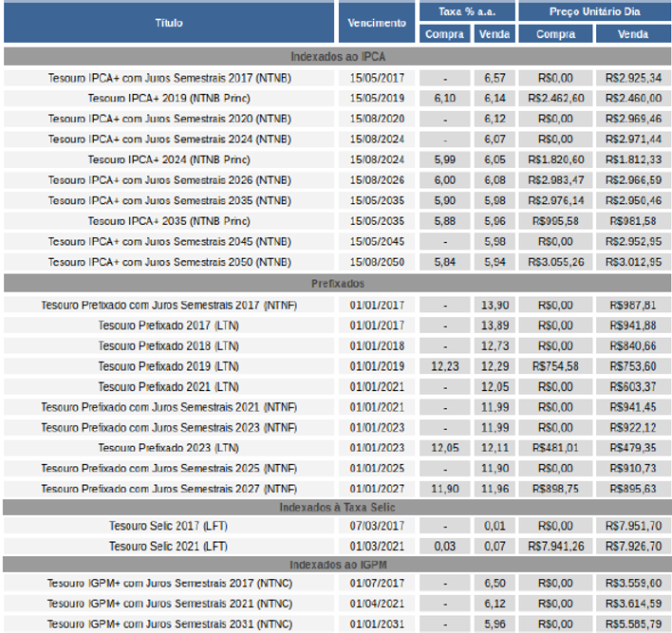Select Tesouro Prefixado com Juros Semestrais 2017 (NTNF)

click(169, 306)
